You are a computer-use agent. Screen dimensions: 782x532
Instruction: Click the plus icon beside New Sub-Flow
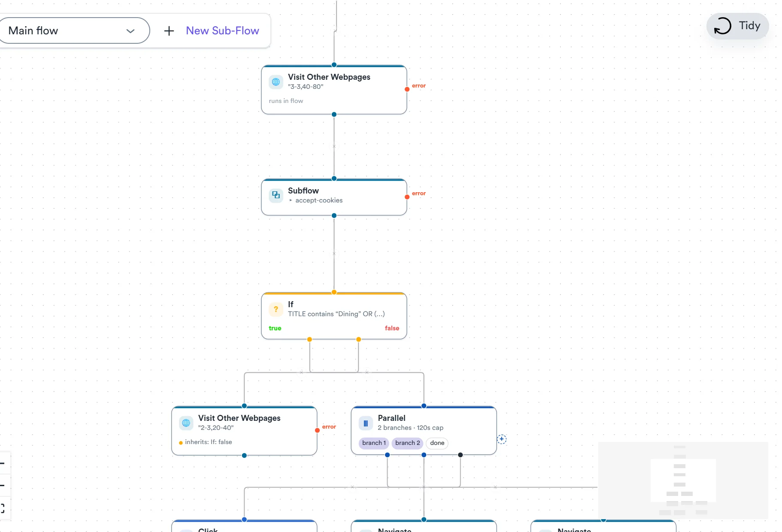169,31
